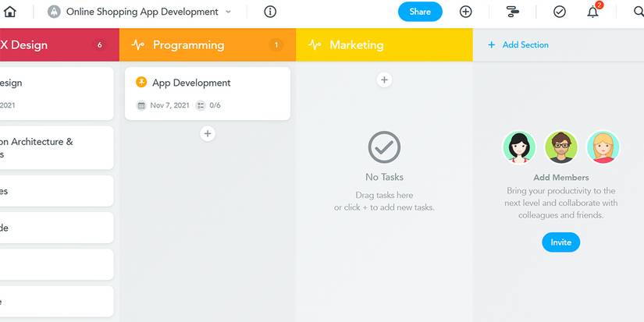Click the blue Share button
This screenshot has width=644, height=322.
point(420,12)
